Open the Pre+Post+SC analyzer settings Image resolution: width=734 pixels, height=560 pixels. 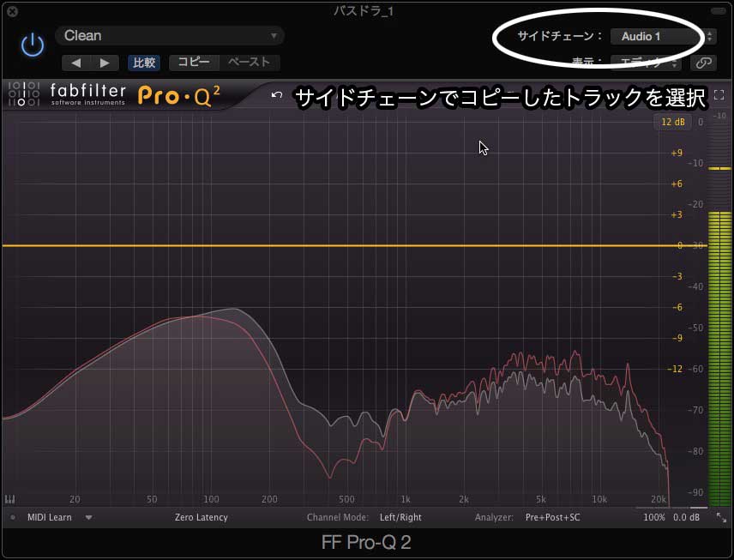(553, 517)
